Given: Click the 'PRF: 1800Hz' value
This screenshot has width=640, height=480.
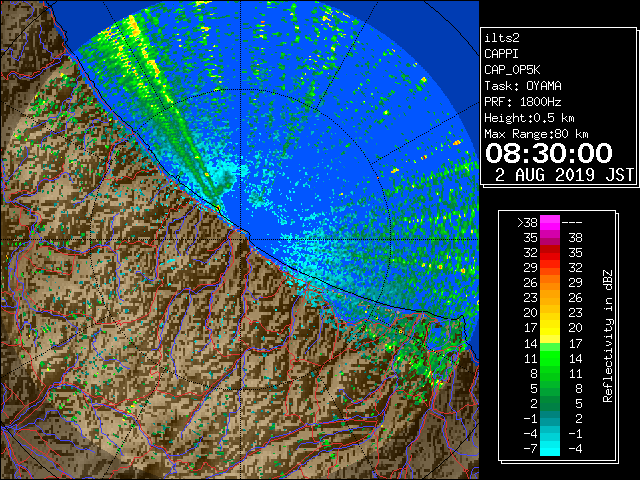Looking at the screenshot, I should point(523,102).
